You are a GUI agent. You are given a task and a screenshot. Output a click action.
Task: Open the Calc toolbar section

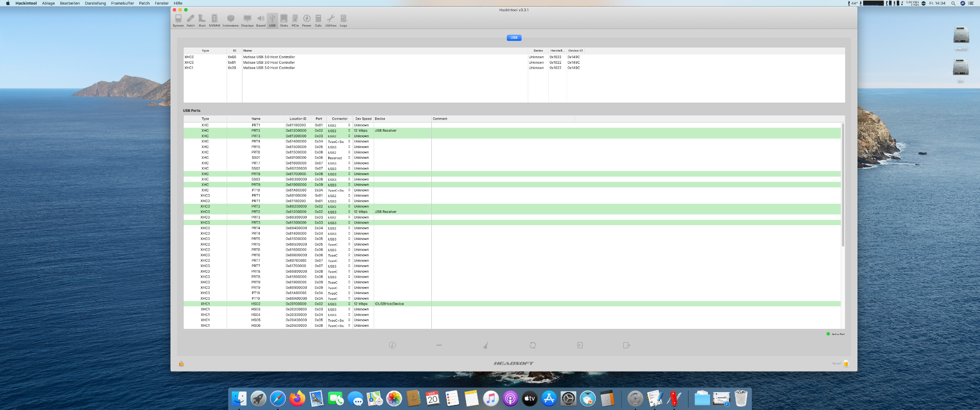pos(318,20)
